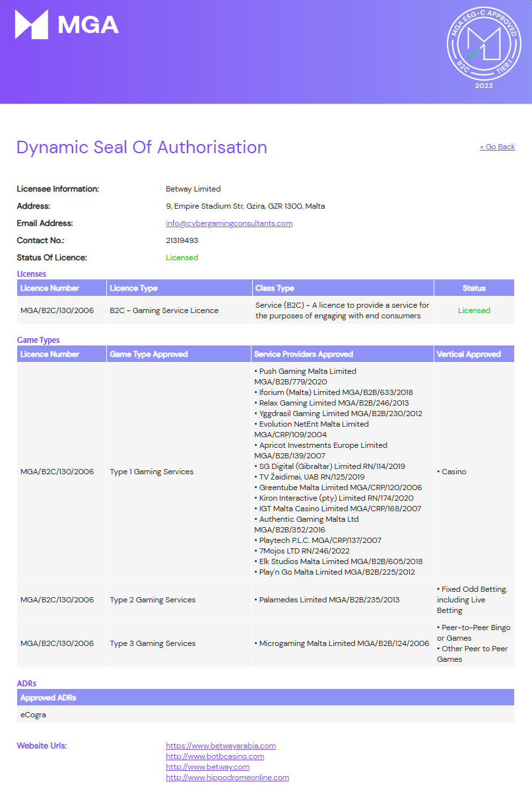Select the Relax Gaming Limited entry
This screenshot has width=532, height=790.
point(332,403)
